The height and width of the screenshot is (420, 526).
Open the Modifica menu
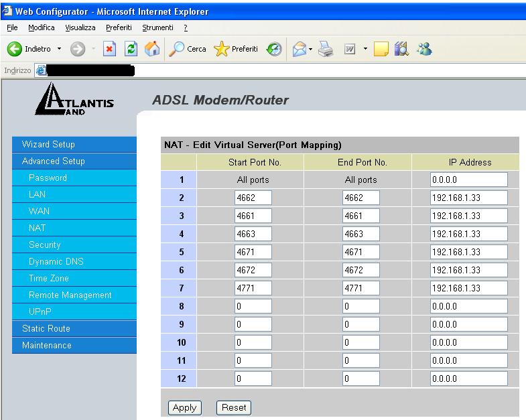click(42, 27)
